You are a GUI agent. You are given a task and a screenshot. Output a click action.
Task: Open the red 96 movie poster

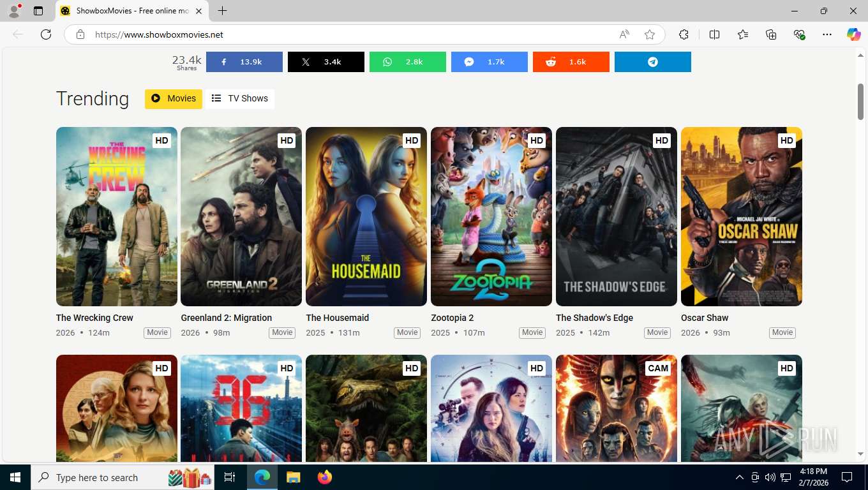pyautogui.click(x=241, y=408)
